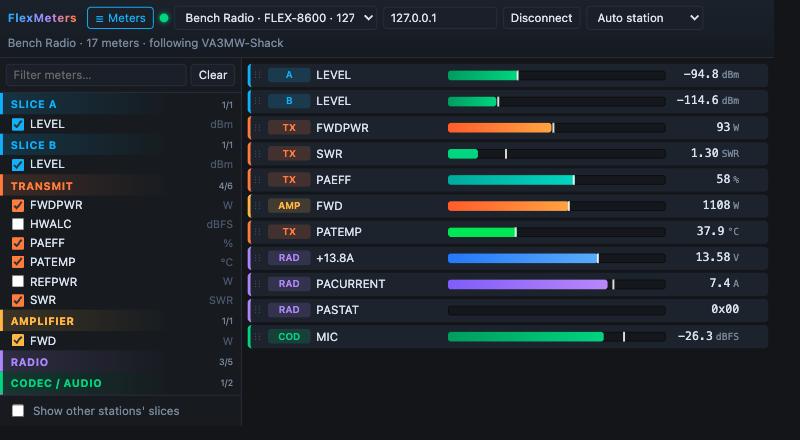This screenshot has height=440, width=800.
Task: Click the drag handle of the A LEVEL row
Action: [x=258, y=75]
